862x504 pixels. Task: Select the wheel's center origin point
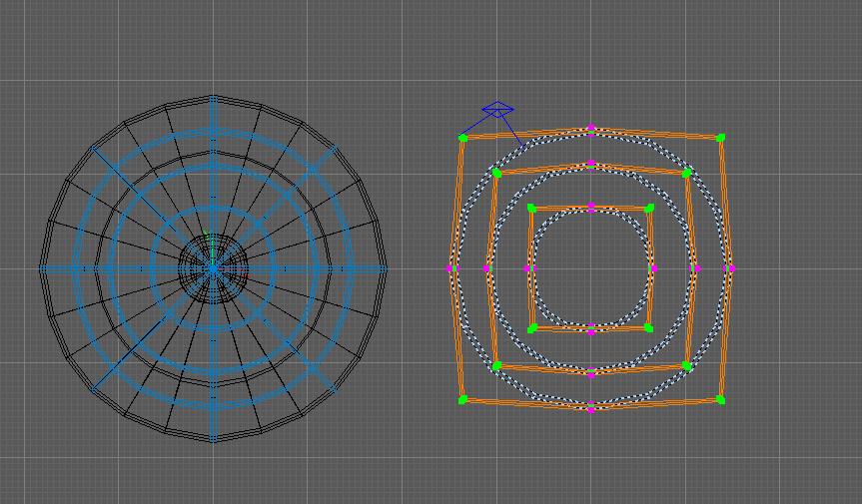click(213, 267)
